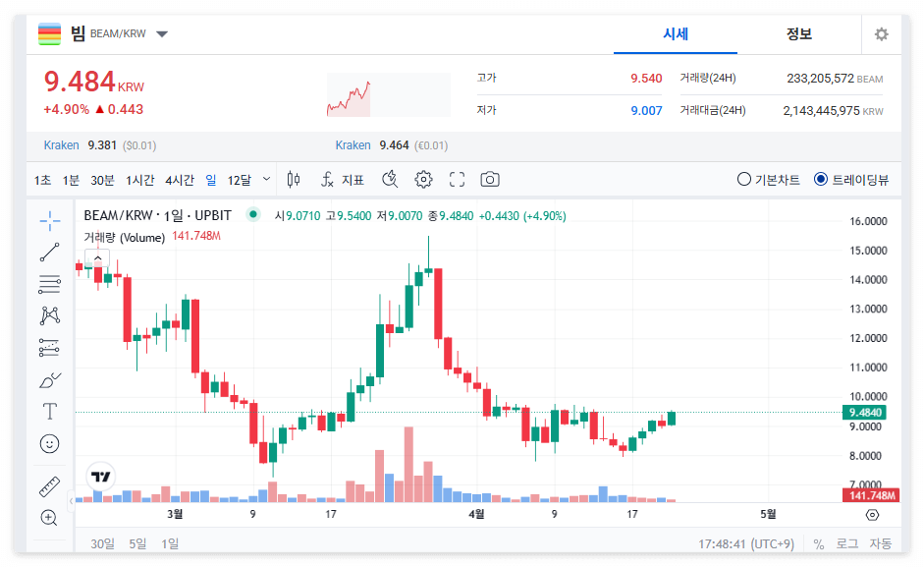Select the 12달 interval
The image size is (924, 567).
(x=240, y=180)
